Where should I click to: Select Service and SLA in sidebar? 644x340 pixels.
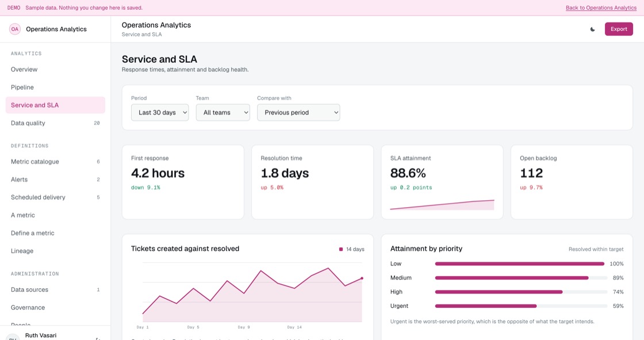coord(55,105)
